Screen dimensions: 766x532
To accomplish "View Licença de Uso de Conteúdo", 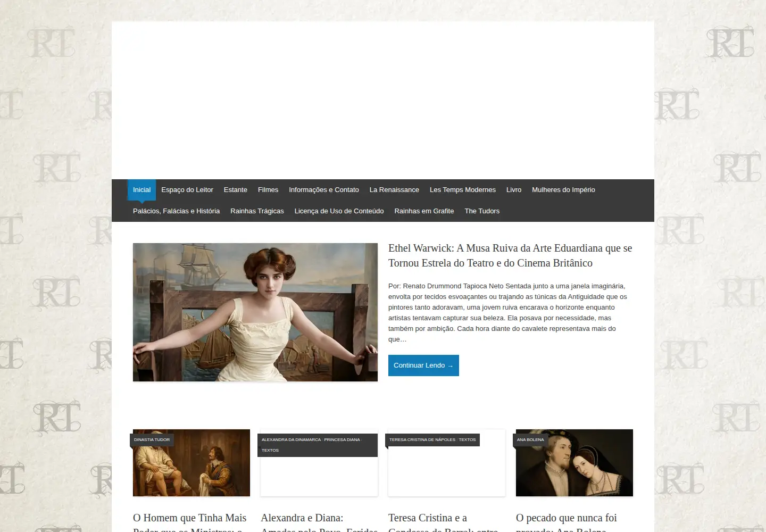I will coord(339,211).
